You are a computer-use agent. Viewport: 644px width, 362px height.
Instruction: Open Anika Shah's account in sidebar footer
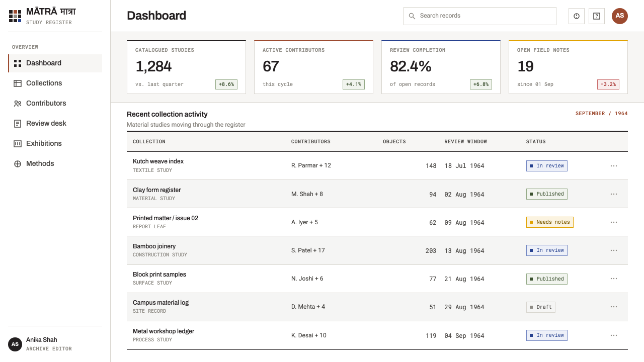click(55, 344)
